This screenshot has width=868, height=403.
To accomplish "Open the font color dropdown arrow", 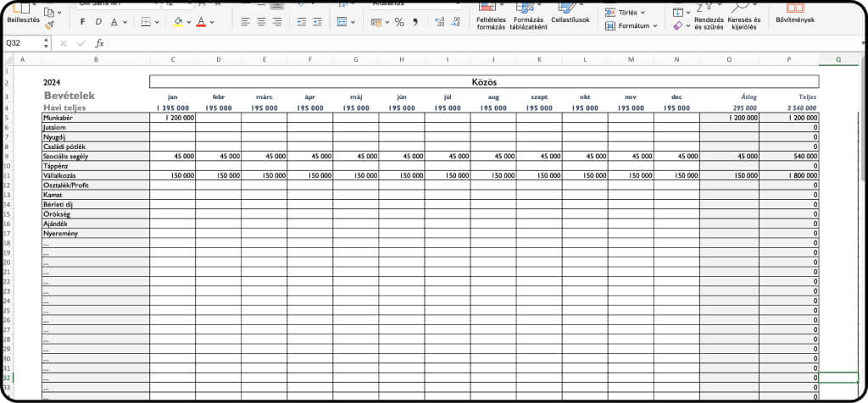I will [x=212, y=21].
